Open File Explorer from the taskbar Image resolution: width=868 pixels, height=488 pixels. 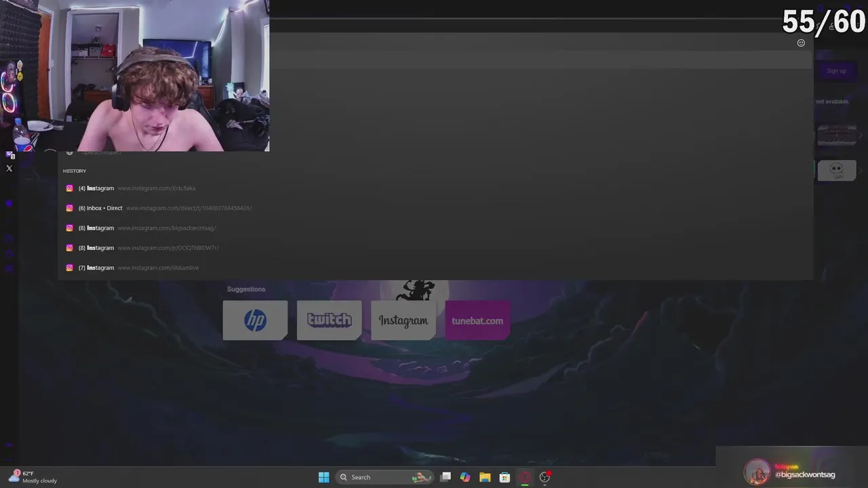click(x=485, y=477)
